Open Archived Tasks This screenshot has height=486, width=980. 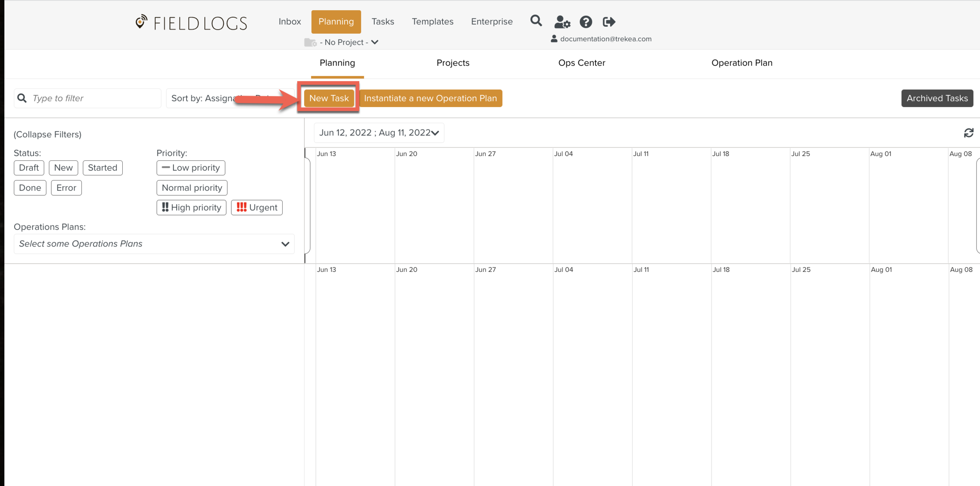tap(937, 98)
